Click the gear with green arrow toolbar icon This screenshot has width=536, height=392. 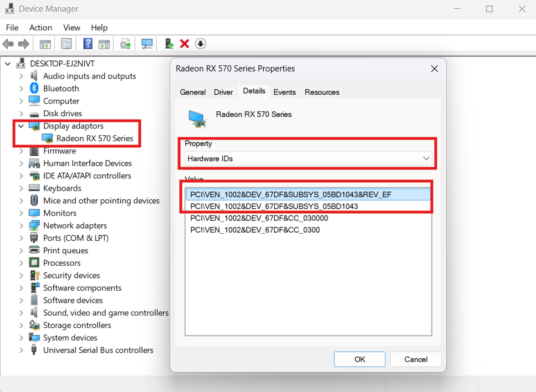[x=125, y=44]
